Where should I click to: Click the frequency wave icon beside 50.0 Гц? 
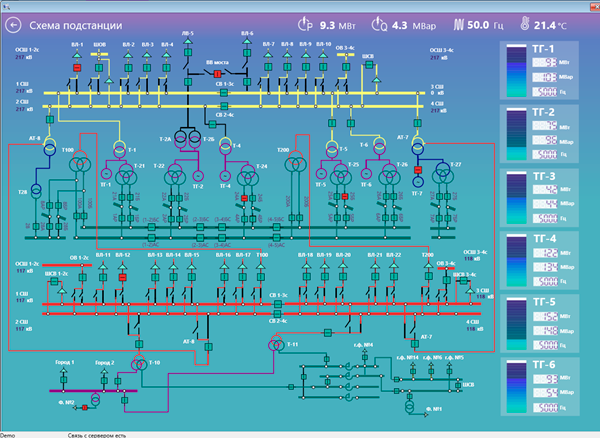pyautogui.click(x=459, y=23)
